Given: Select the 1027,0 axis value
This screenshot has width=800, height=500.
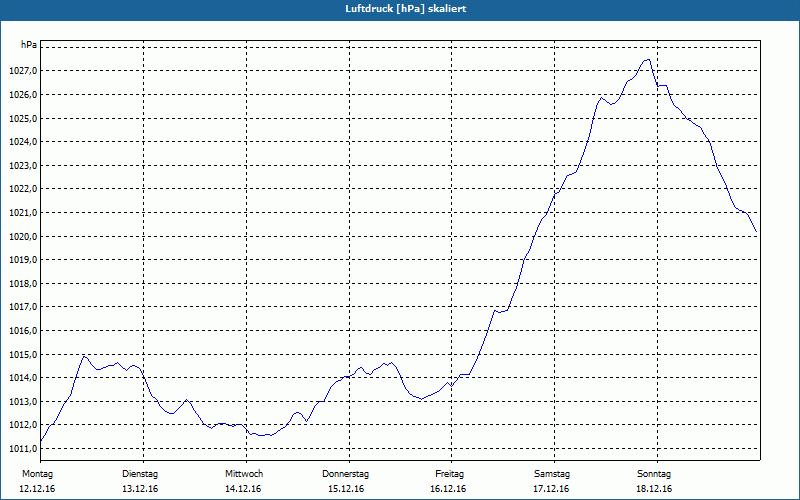Looking at the screenshot, I should click(x=23, y=71).
